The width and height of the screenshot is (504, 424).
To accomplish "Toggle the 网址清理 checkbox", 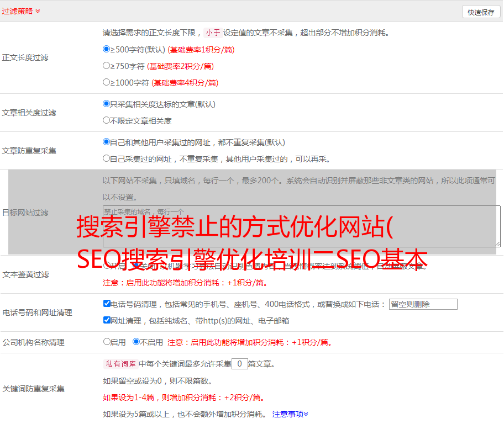I will [107, 320].
